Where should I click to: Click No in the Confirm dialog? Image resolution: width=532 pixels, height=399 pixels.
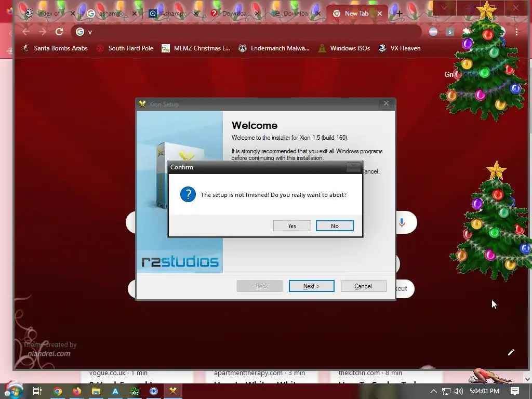335,226
